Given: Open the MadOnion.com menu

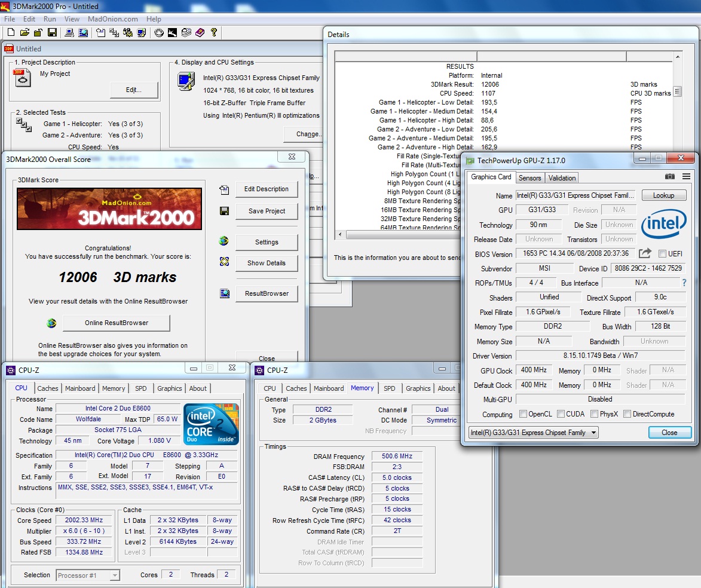Looking at the screenshot, I should point(113,19).
